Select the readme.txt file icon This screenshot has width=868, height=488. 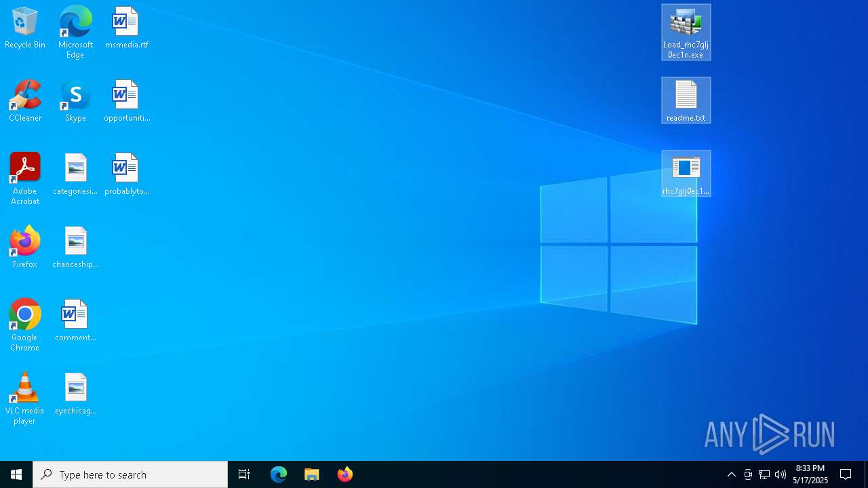pos(686,101)
